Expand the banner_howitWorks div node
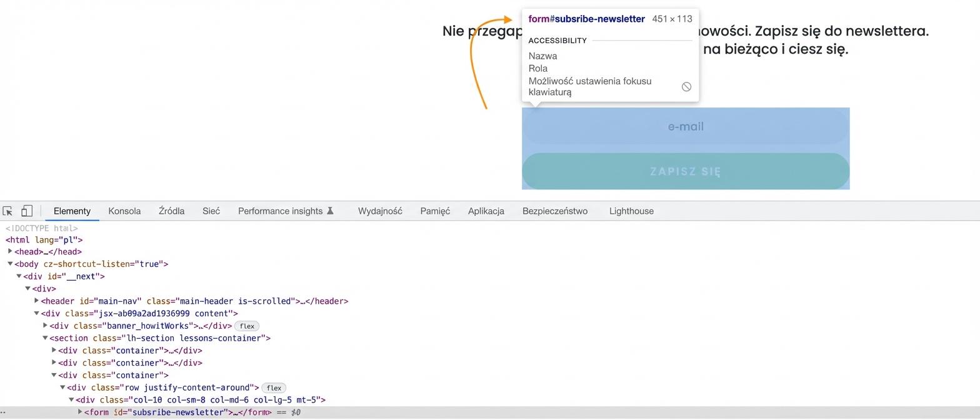Screen dimensions: 980x420 (45, 326)
